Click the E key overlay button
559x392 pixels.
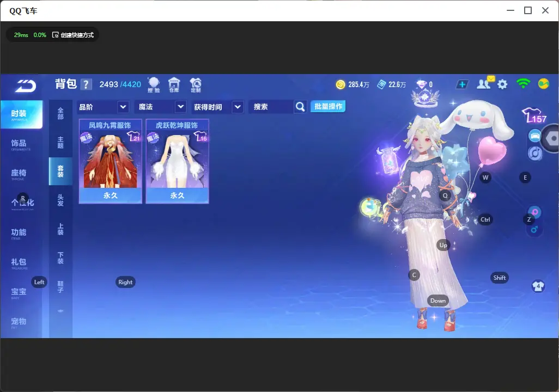[x=525, y=177]
